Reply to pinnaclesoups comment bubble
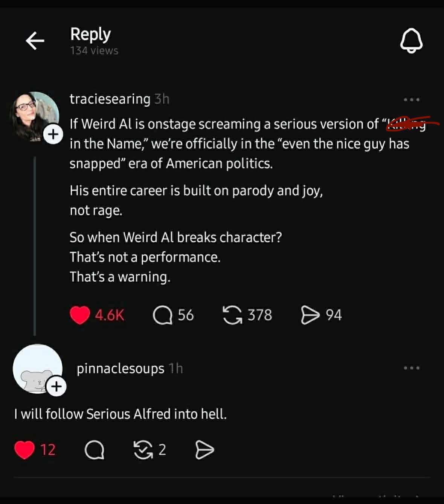This screenshot has height=504, width=444. 94,450
